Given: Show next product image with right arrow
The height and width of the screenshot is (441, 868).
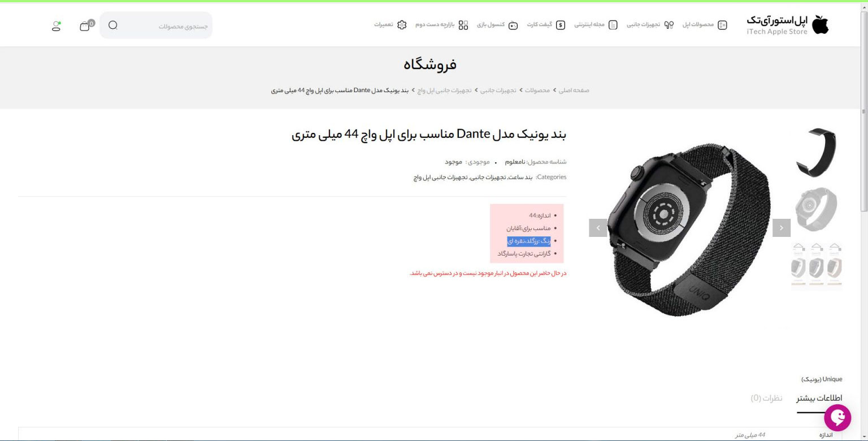Looking at the screenshot, I should (x=782, y=228).
